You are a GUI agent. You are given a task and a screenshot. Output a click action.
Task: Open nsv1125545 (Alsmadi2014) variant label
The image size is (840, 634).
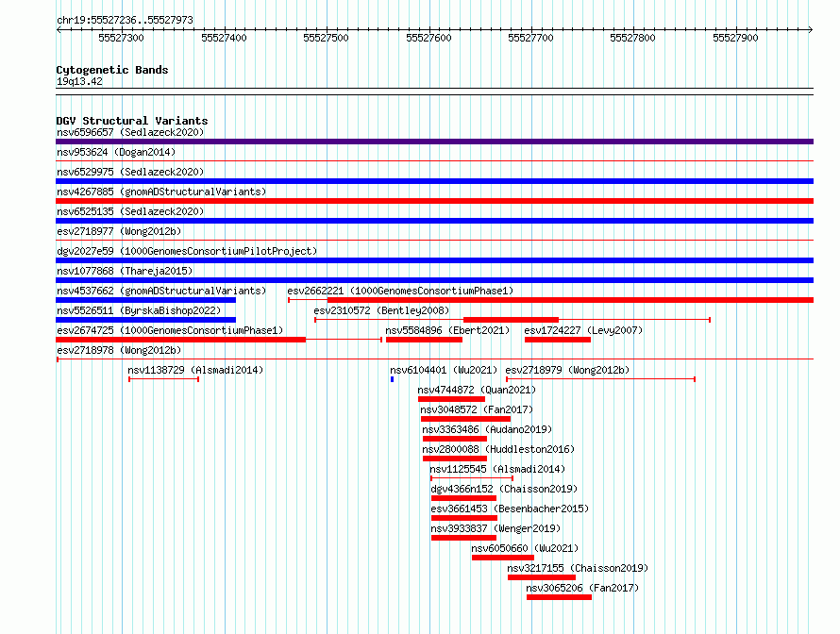[497, 469]
